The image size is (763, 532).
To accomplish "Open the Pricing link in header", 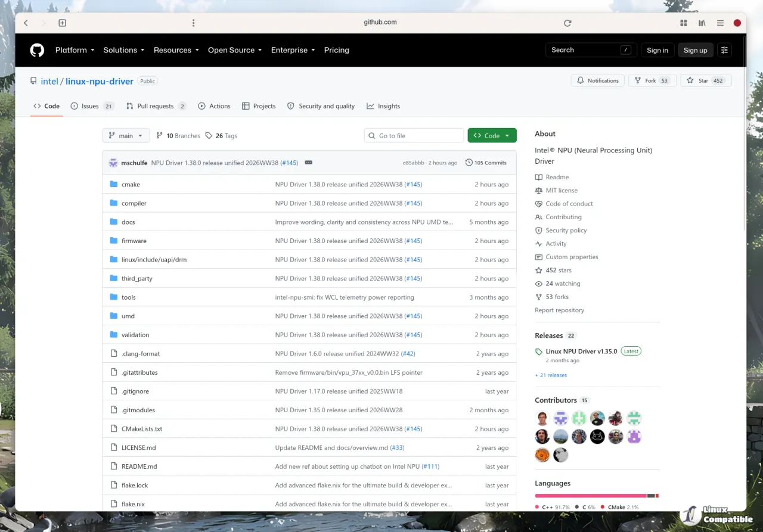I will [x=337, y=50].
